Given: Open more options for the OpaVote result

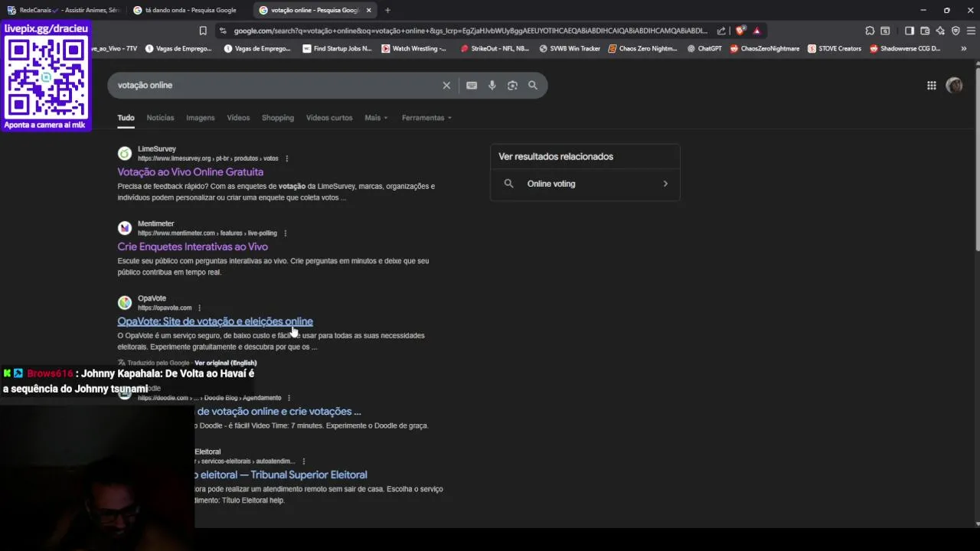Looking at the screenshot, I should point(199,308).
